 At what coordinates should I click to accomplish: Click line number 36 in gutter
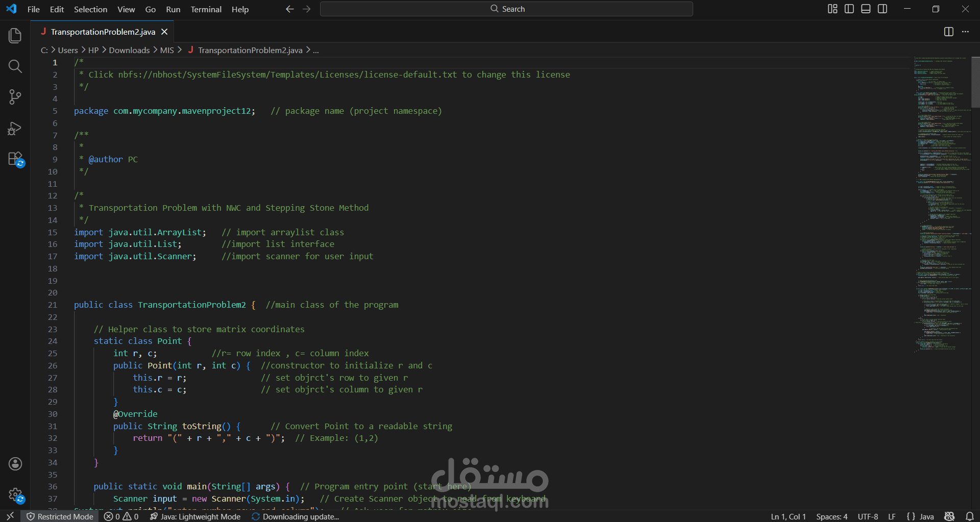pyautogui.click(x=53, y=486)
